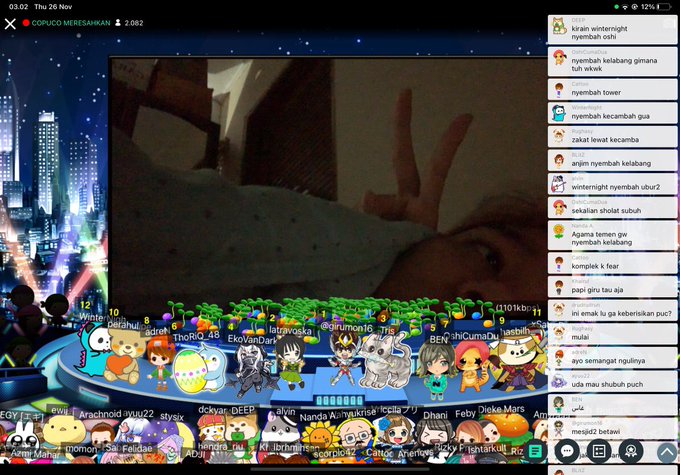Open comment 'papi giru tau aja'
This screenshot has width=680, height=475.
pyautogui.click(x=612, y=287)
